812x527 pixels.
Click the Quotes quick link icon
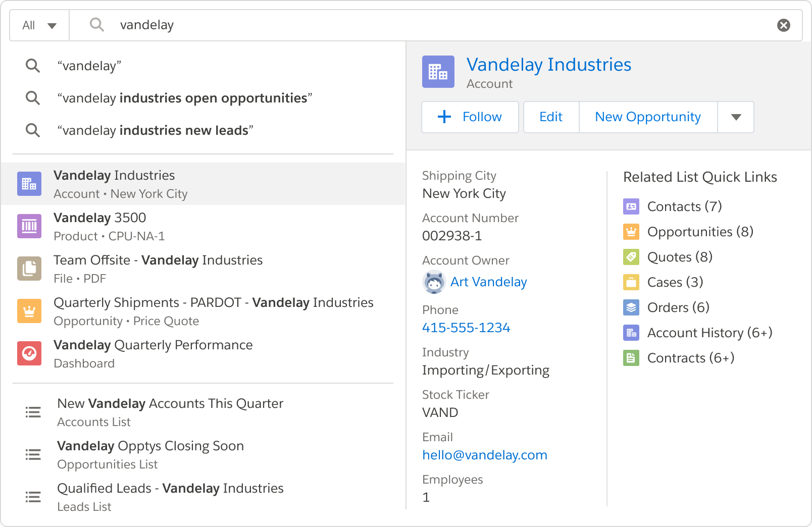point(631,257)
